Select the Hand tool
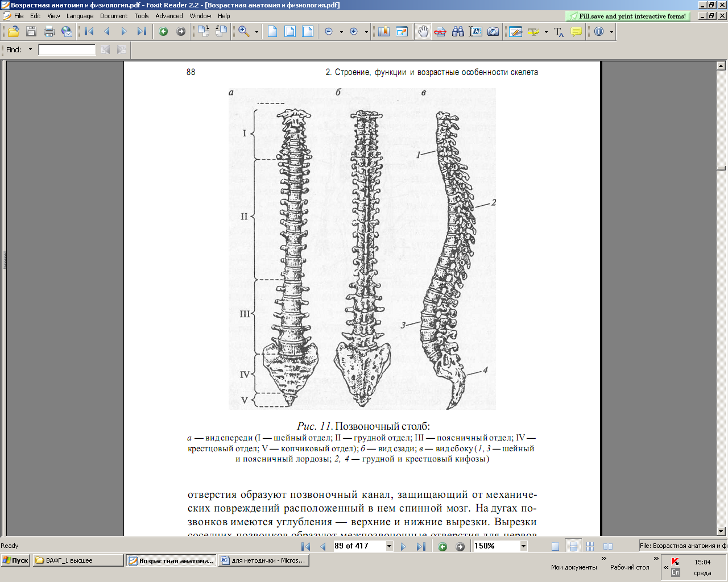 click(423, 32)
